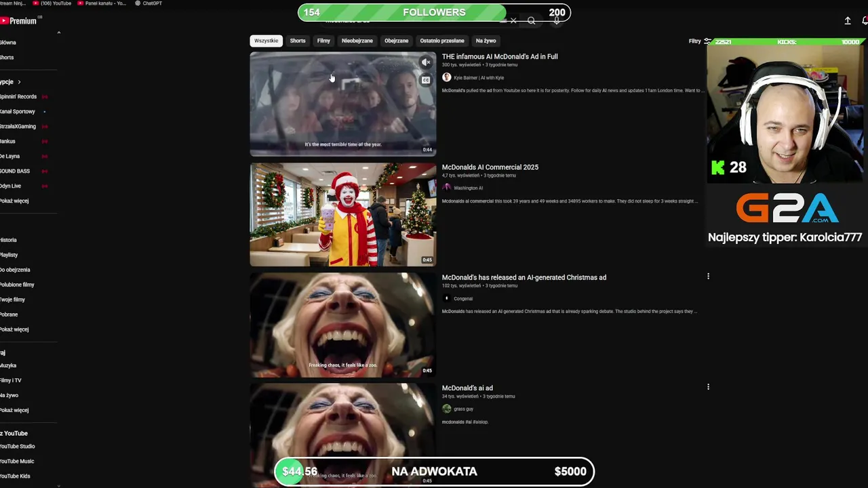Select the Shorts filter chip
The width and height of the screenshot is (868, 488).
298,41
